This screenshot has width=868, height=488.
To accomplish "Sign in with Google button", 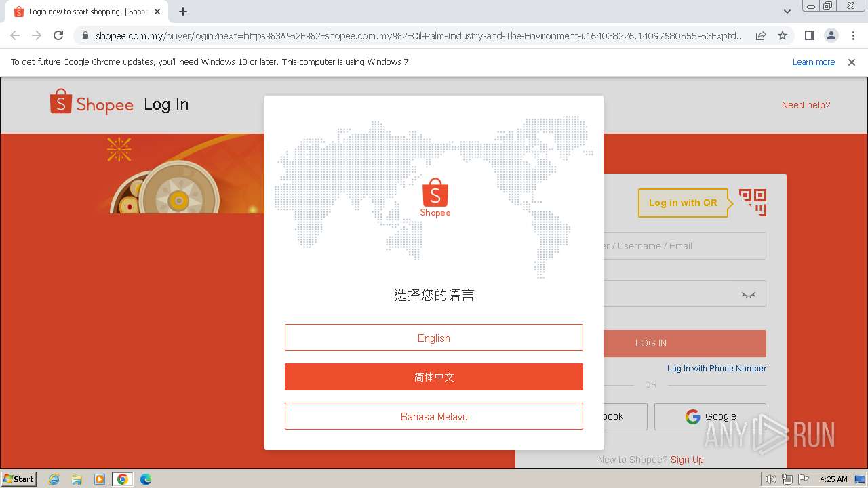I will coord(710,416).
